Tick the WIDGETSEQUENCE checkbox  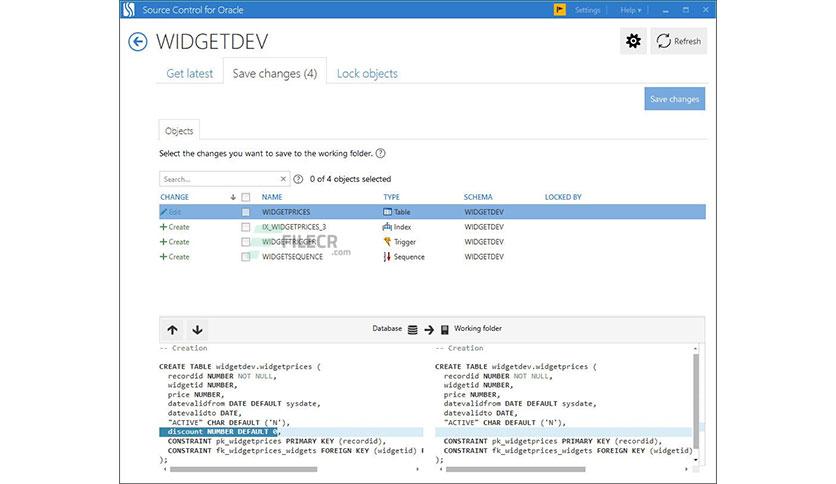coord(246,257)
